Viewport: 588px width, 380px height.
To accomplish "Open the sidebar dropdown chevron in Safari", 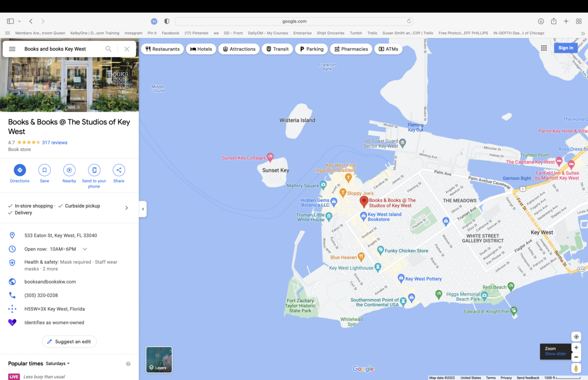I will (x=19, y=21).
